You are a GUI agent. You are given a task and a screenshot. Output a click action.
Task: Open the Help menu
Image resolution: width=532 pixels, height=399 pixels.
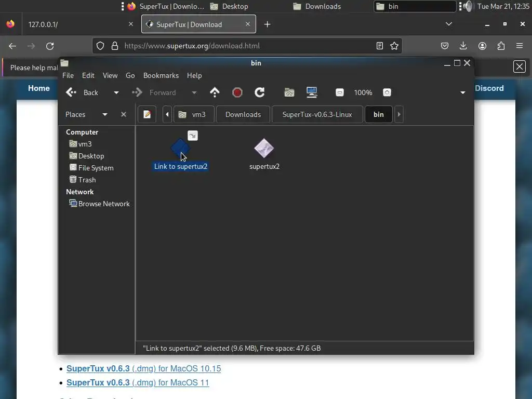[194, 75]
